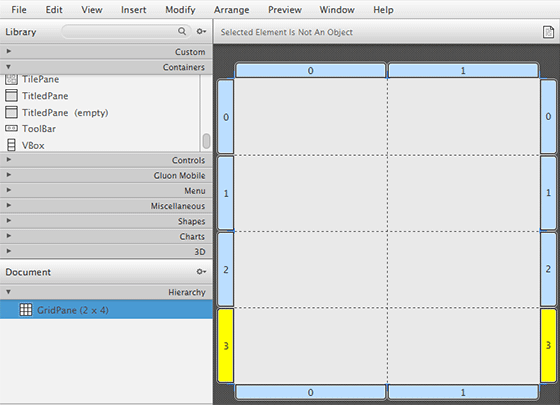Open the Library panel gear menu
The width and height of the screenshot is (560, 405).
(201, 31)
